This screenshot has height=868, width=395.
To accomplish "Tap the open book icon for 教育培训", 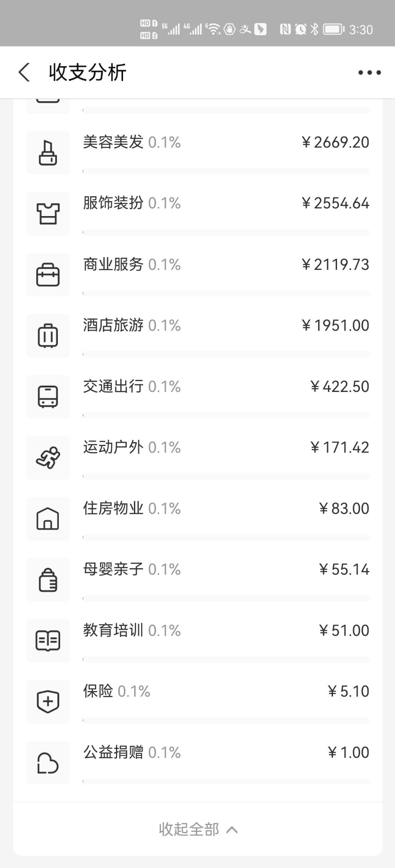I will click(x=48, y=641).
